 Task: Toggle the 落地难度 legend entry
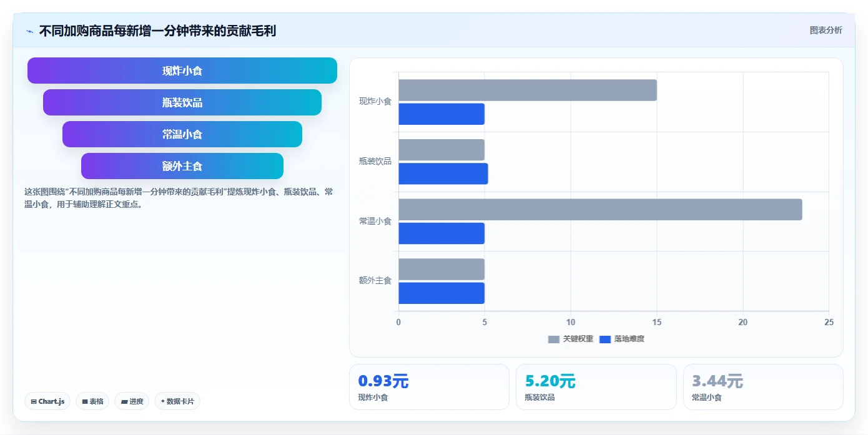pos(622,339)
